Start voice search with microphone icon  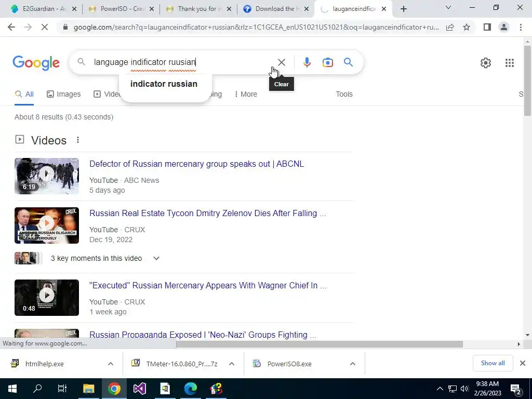click(307, 62)
